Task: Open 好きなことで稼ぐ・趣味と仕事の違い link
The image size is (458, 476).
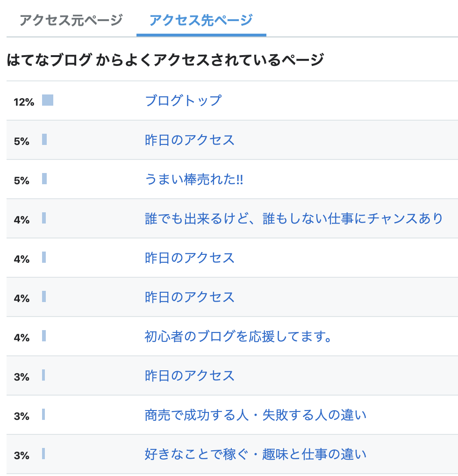Action: tap(256, 454)
